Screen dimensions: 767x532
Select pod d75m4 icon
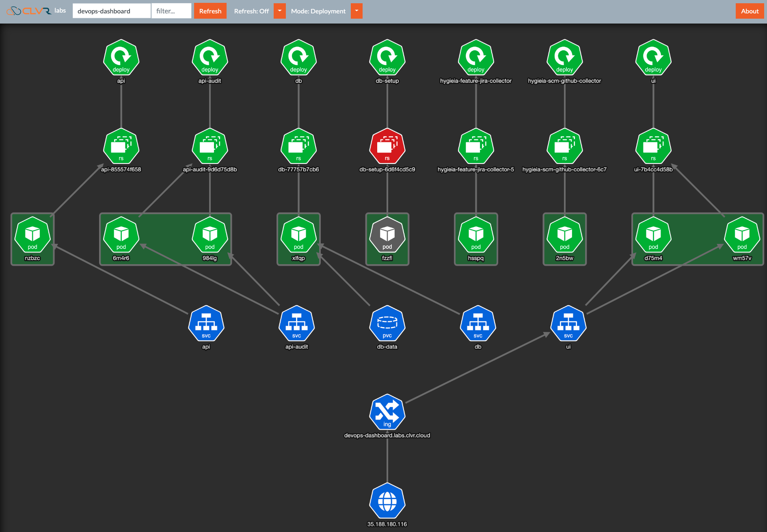point(653,235)
